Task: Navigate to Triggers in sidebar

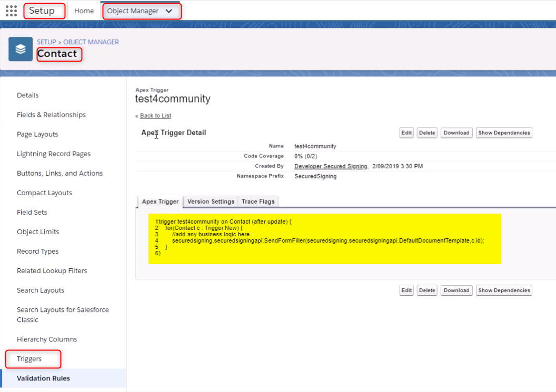Action: point(29,359)
